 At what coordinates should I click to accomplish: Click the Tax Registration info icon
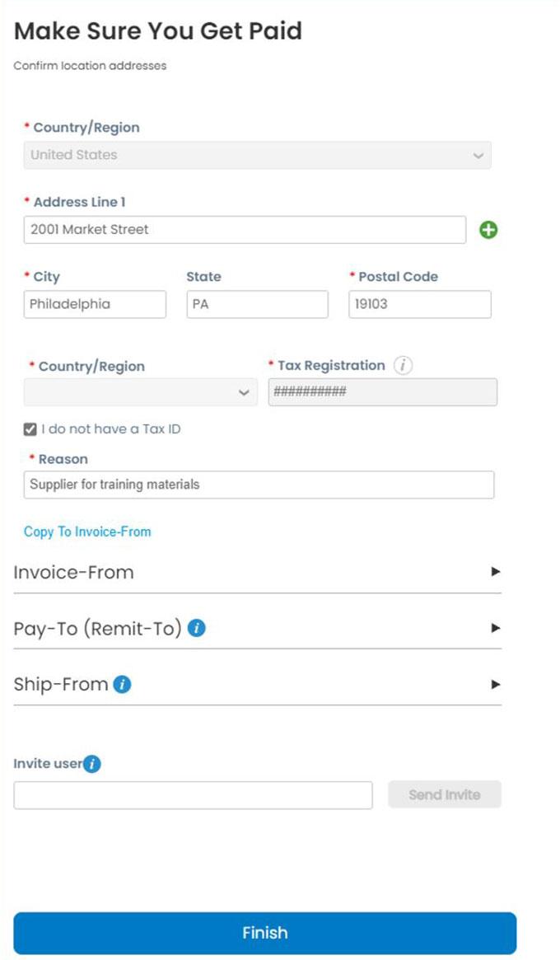402,366
